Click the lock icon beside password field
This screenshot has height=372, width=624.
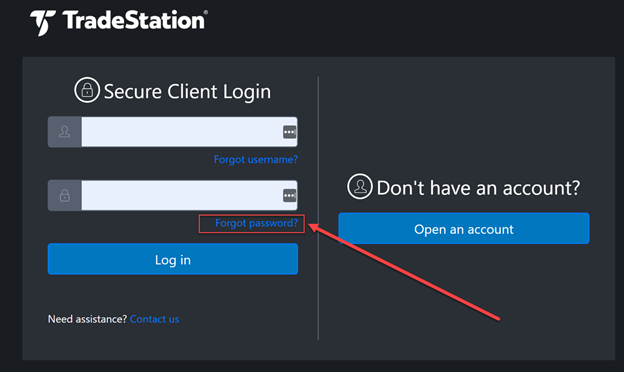coord(64,195)
